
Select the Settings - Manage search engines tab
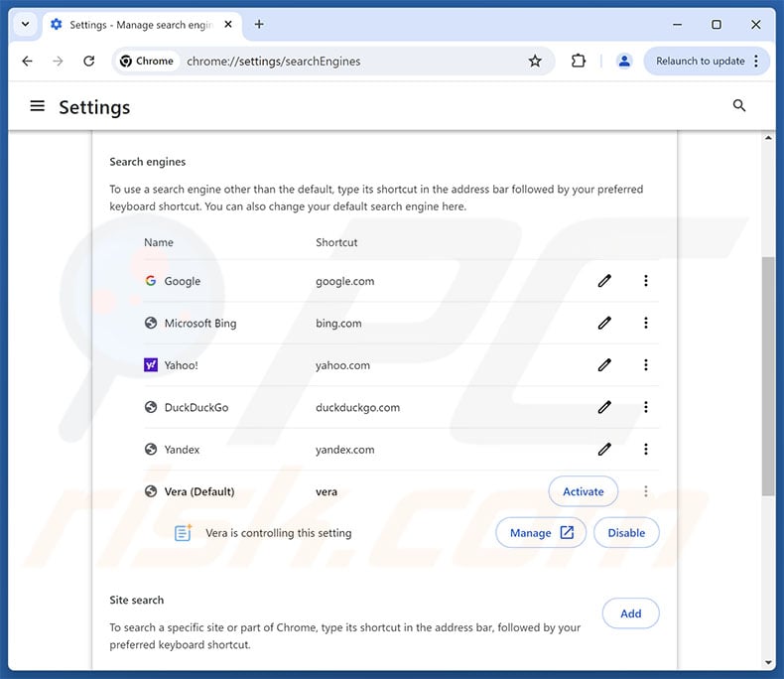pos(143,25)
